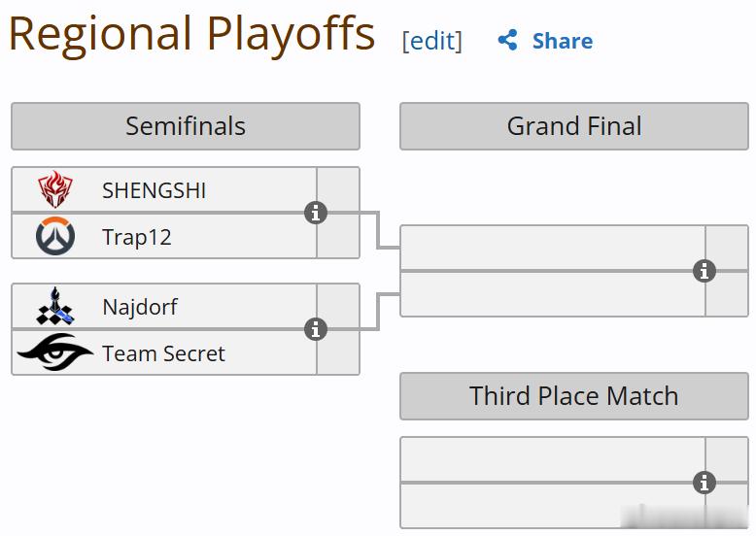Click the Trap12 Overwatch logo
Screen dimensions: 756x536
click(55, 236)
